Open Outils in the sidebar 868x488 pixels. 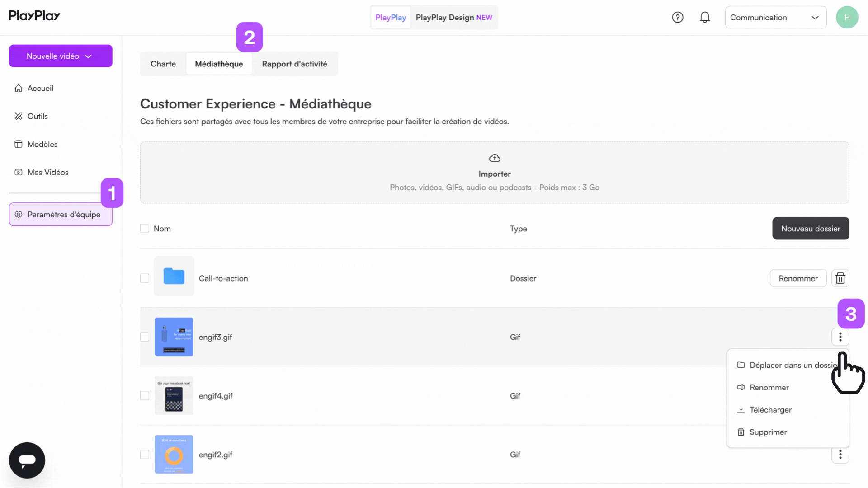(x=61, y=116)
